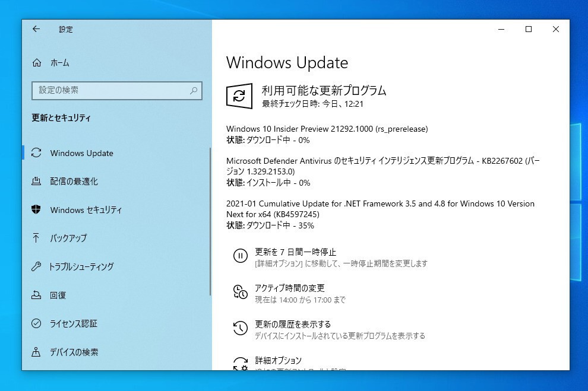
Task: Click the 詳細オプション gear-sync icon
Action: pyautogui.click(x=241, y=363)
